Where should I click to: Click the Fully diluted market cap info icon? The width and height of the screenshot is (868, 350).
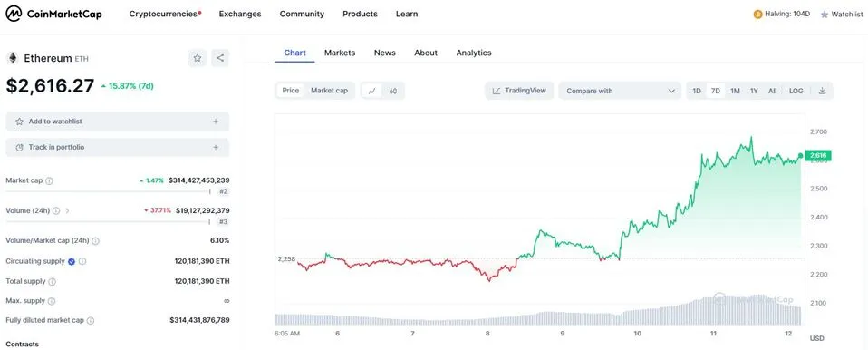91,321
